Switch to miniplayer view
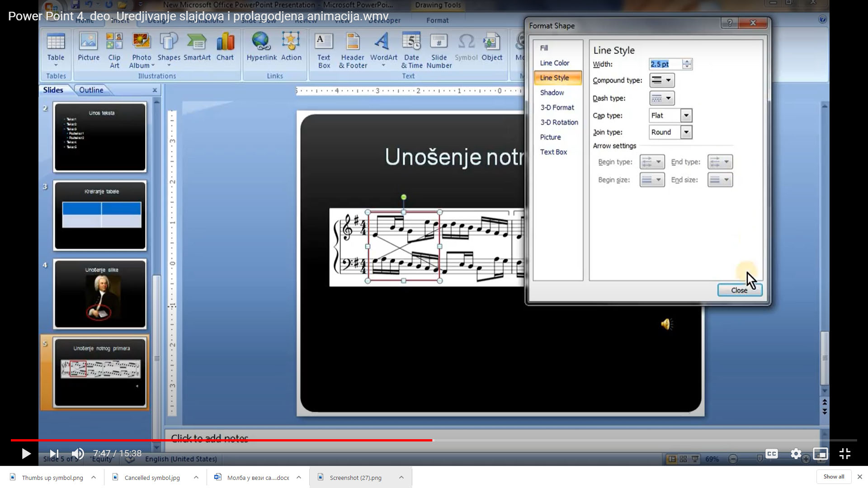This screenshot has width=868, height=488. point(820,454)
